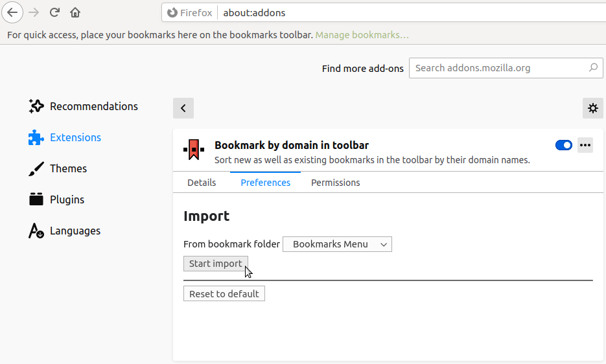Switch to the Details tab
Screen dimensions: 606x364
point(202,183)
